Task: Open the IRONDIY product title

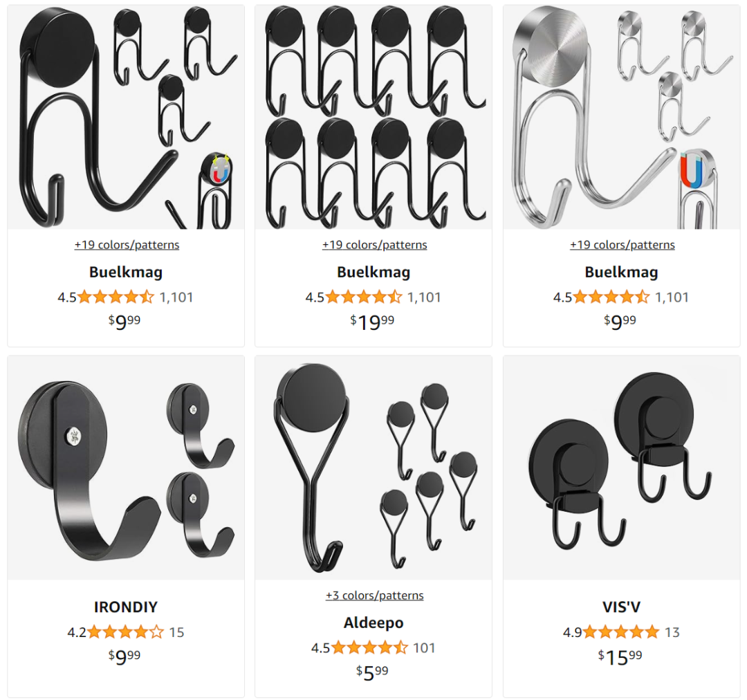Action: click(126, 607)
